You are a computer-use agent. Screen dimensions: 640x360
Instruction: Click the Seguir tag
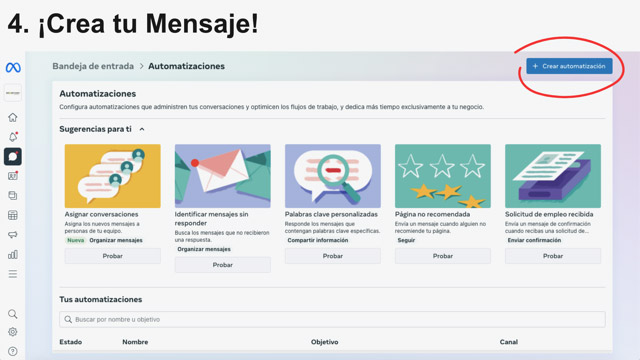tap(406, 240)
